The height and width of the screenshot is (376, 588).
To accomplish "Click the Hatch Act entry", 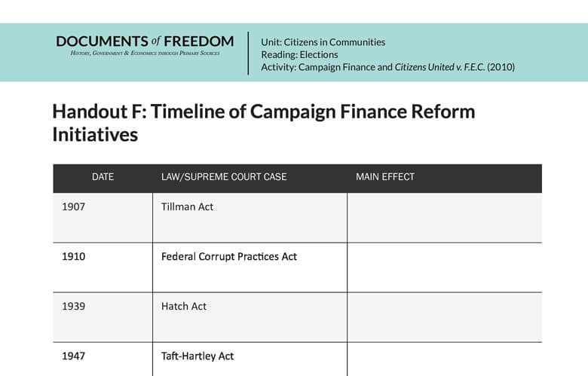I will pyautogui.click(x=184, y=306).
